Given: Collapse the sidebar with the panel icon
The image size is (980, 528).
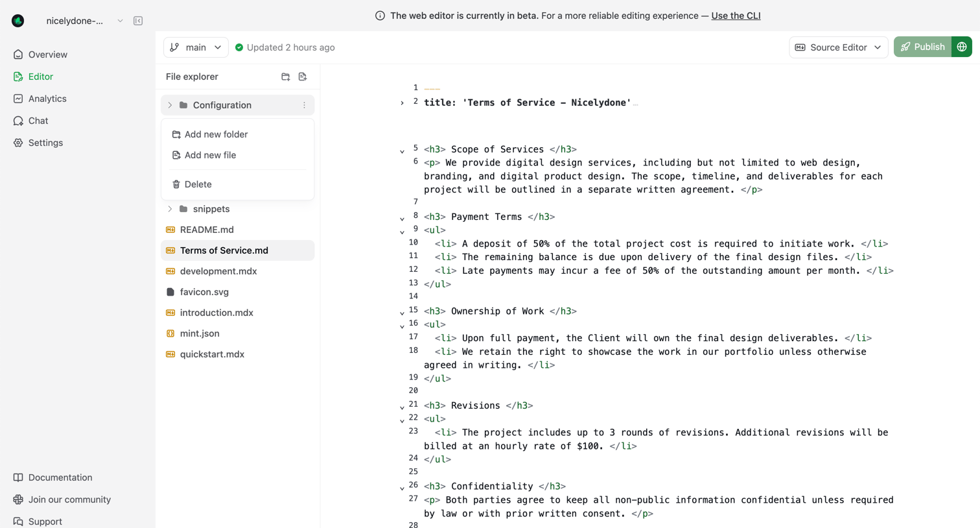Looking at the screenshot, I should (x=138, y=21).
